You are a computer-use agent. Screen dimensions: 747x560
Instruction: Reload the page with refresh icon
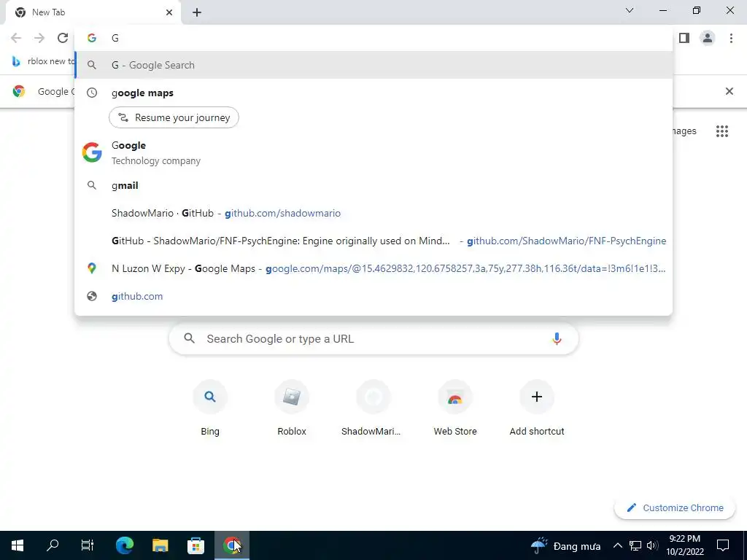click(x=63, y=38)
